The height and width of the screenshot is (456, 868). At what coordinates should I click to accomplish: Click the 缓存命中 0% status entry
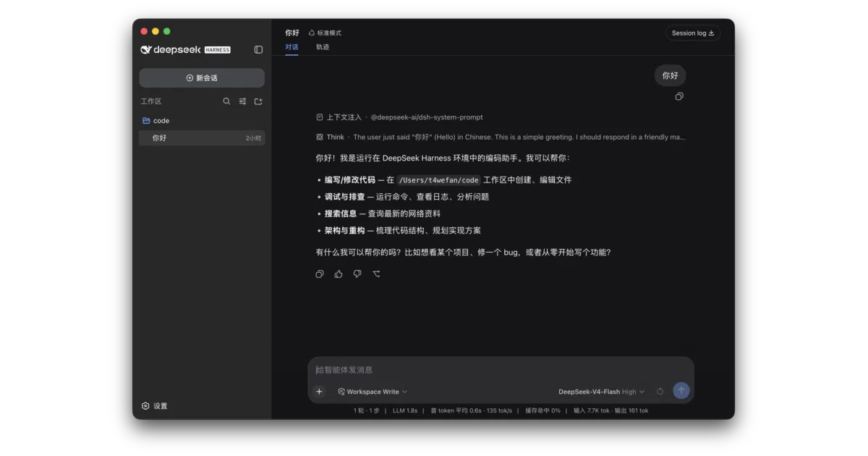click(542, 410)
